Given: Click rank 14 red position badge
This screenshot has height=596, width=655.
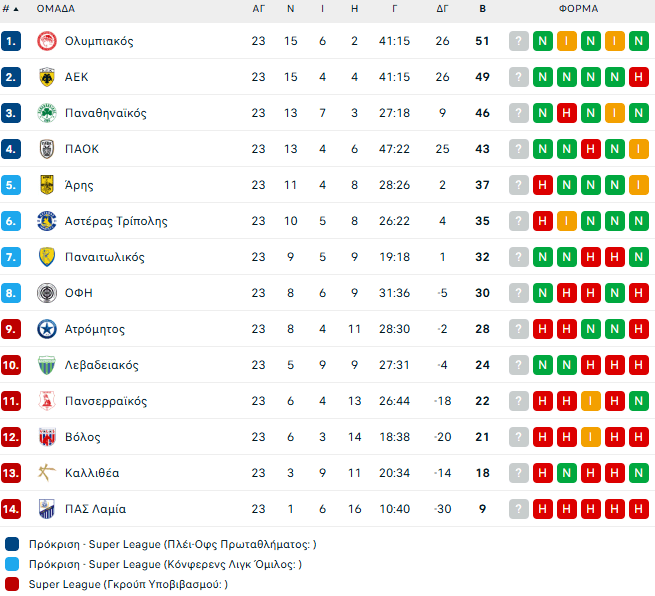Looking at the screenshot, I should pos(11,509).
